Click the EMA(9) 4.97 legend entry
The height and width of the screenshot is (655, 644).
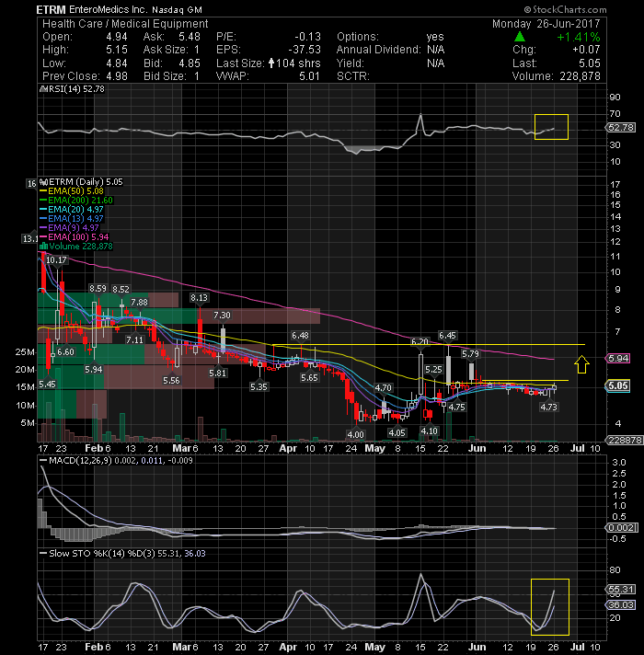69,227
